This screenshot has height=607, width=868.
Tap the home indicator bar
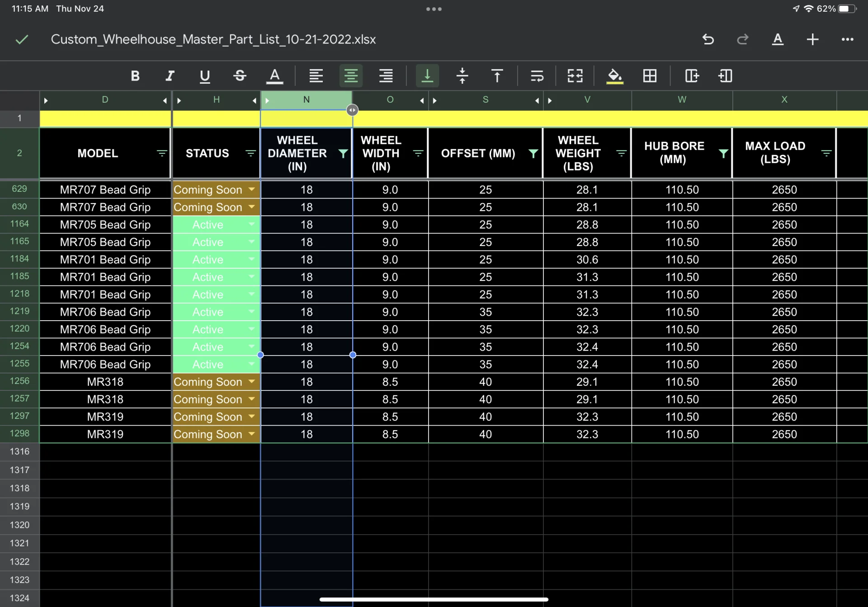pos(434,600)
